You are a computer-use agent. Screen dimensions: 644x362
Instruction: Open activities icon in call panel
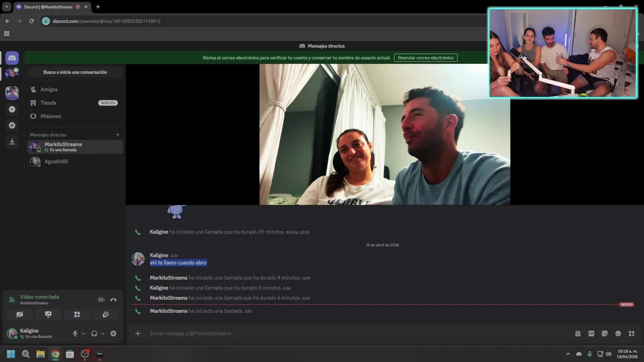pyautogui.click(x=77, y=314)
